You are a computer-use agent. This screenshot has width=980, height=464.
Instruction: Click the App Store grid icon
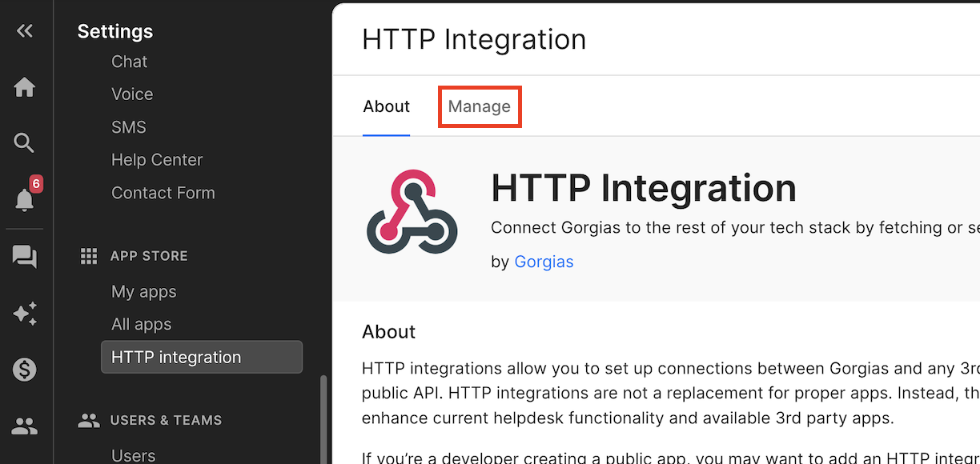tap(89, 256)
